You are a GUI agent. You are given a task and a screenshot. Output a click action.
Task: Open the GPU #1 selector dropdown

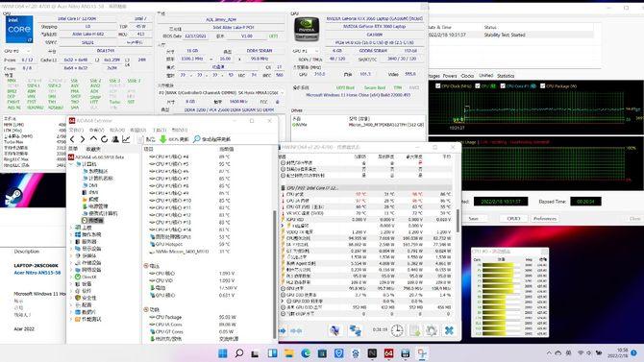click(306, 51)
